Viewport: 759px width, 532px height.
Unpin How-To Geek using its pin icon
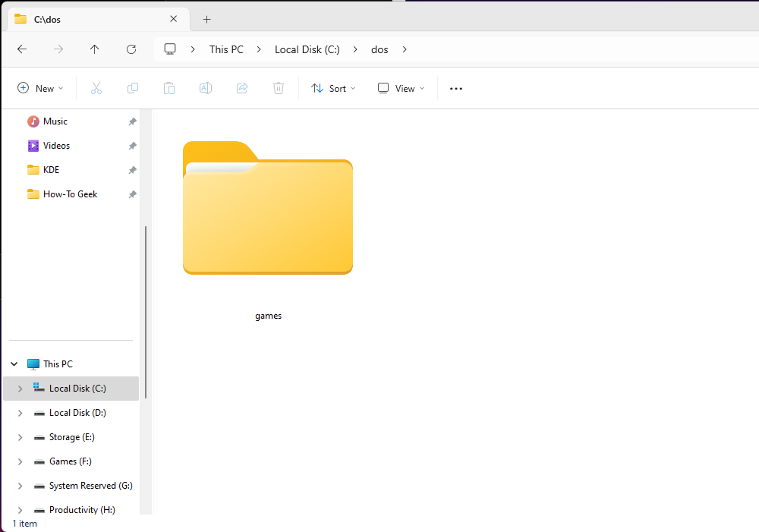tap(132, 194)
